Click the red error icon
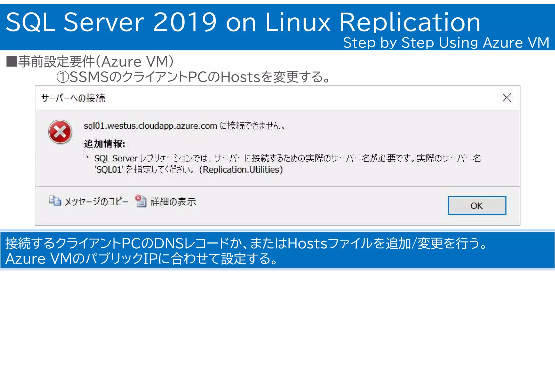 [60, 132]
